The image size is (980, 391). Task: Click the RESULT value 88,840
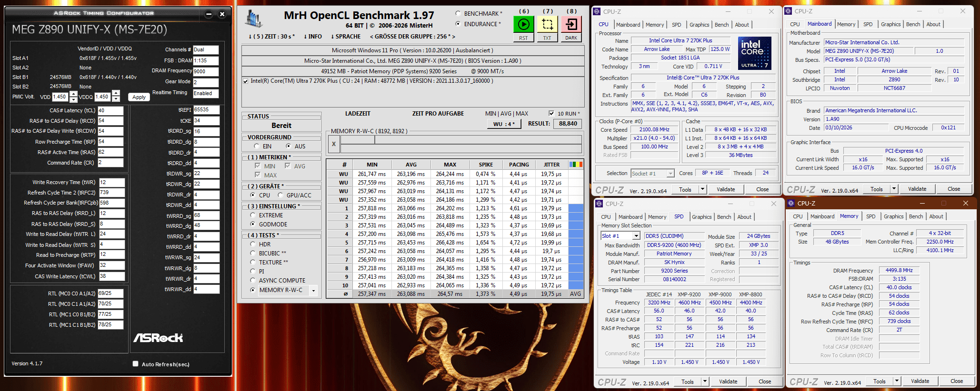(568, 124)
